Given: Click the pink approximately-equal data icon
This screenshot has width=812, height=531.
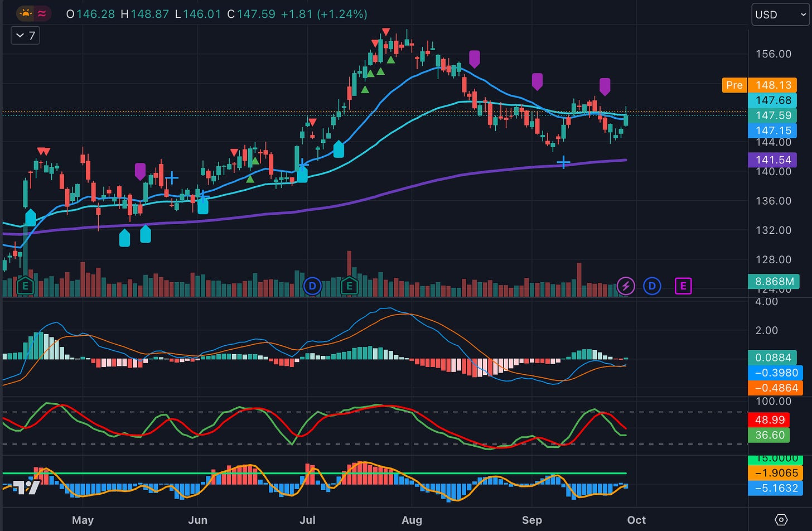Looking at the screenshot, I should coord(41,13).
